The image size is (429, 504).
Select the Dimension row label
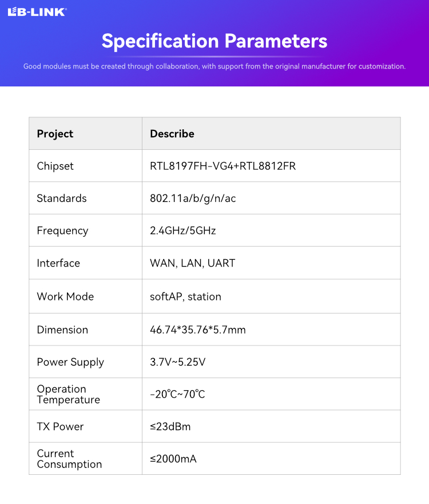coord(62,330)
